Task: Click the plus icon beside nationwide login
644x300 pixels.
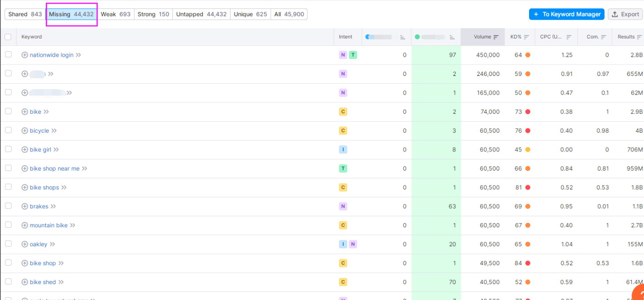Action: point(25,55)
